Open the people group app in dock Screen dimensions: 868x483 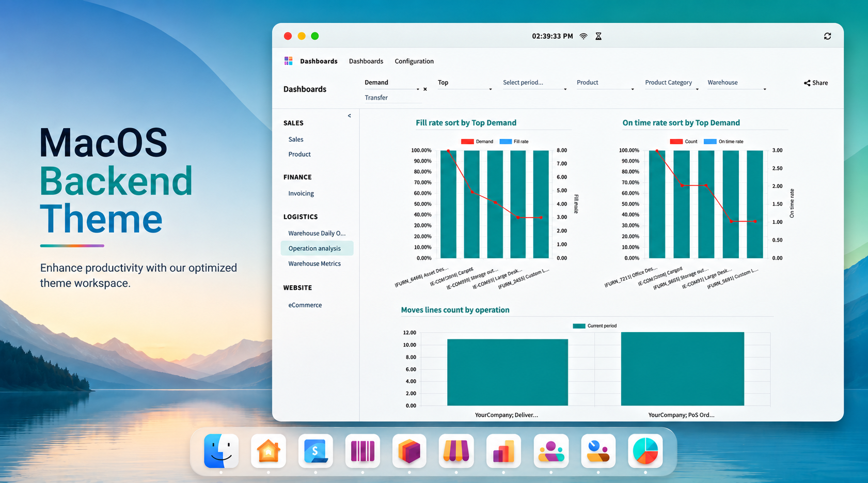551,451
